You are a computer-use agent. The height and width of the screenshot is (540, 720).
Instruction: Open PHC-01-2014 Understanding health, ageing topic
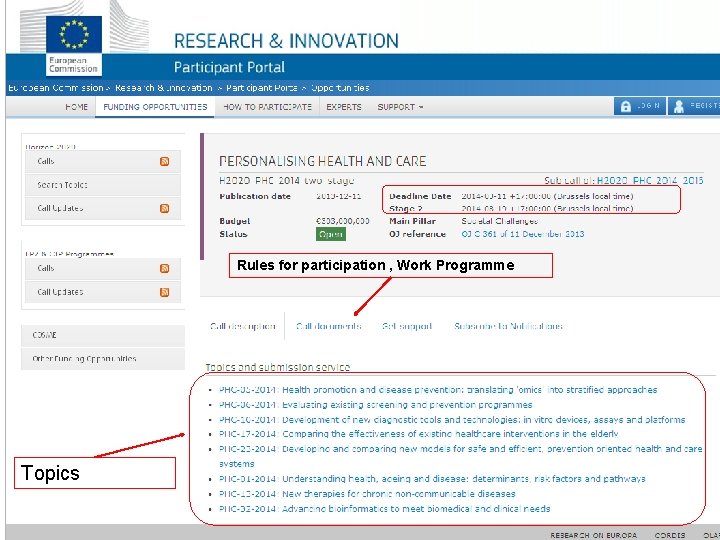click(432, 479)
